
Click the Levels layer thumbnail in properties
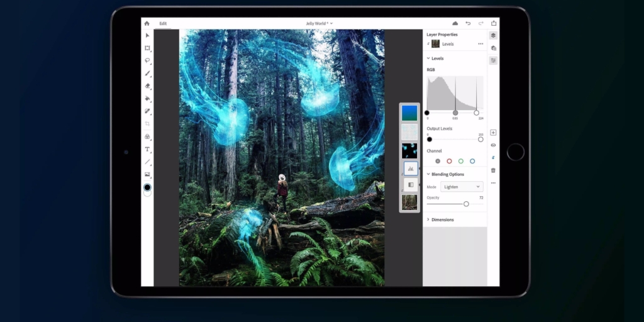(435, 44)
